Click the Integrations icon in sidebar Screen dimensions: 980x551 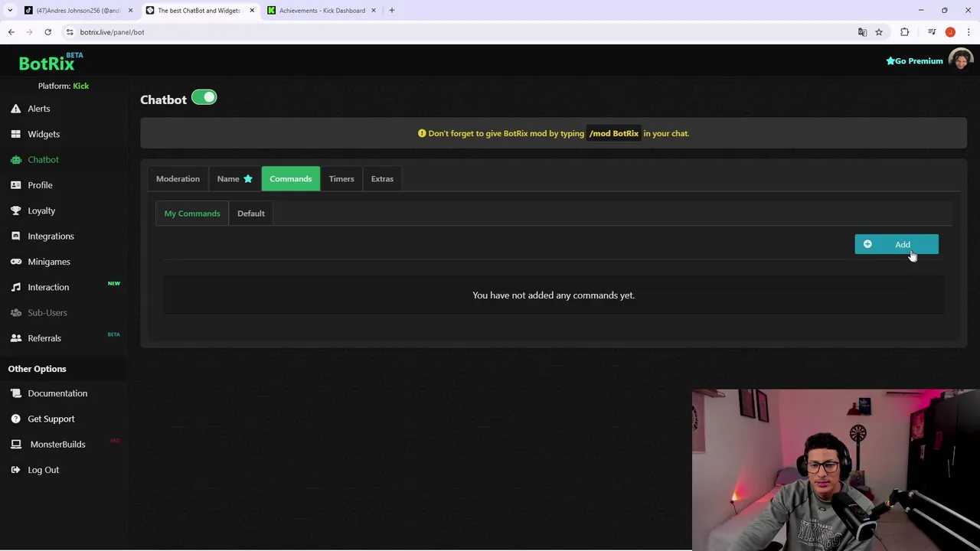(x=15, y=236)
